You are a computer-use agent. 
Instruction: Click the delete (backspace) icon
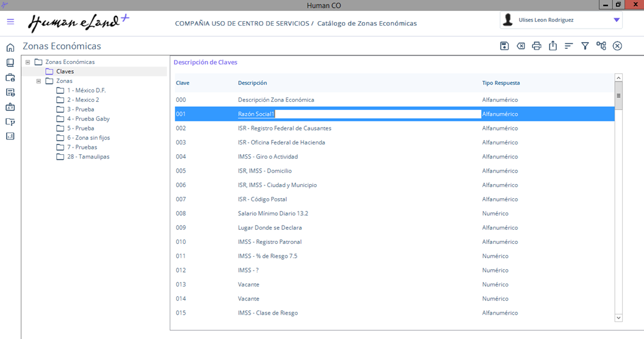coord(521,46)
